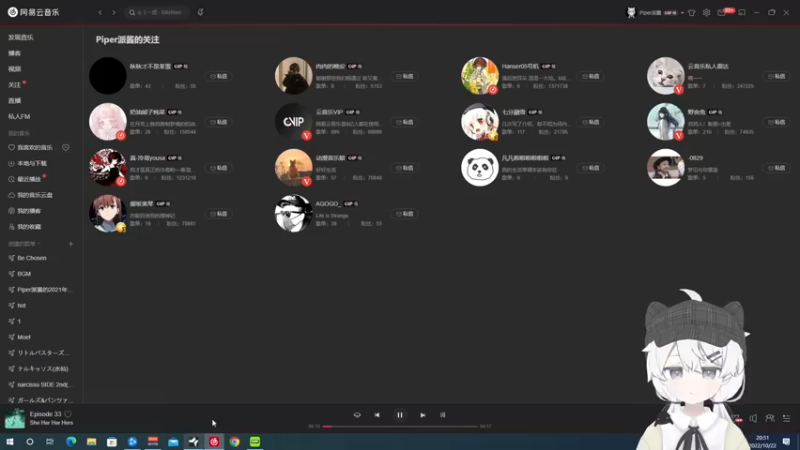
Task: Open NetEase Cloud Music taskbar icon
Action: [x=214, y=442]
